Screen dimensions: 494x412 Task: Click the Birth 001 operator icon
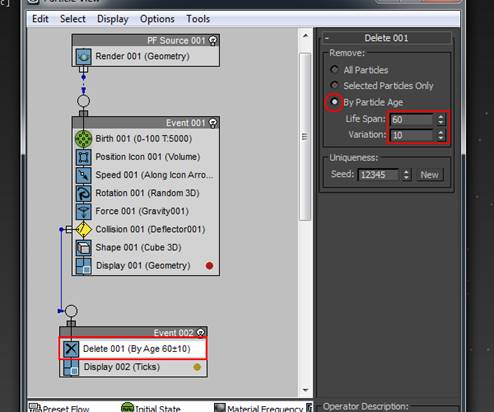tap(83, 139)
